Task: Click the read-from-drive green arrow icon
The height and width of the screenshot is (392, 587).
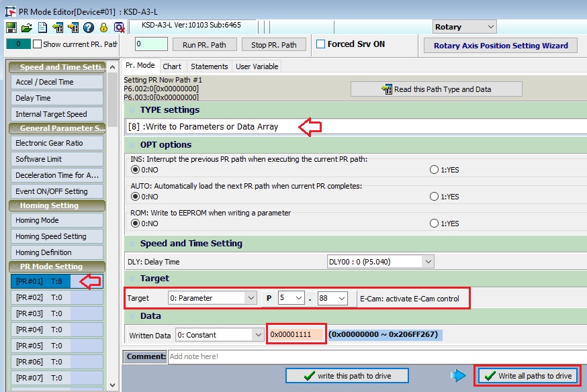Action: click(57, 28)
